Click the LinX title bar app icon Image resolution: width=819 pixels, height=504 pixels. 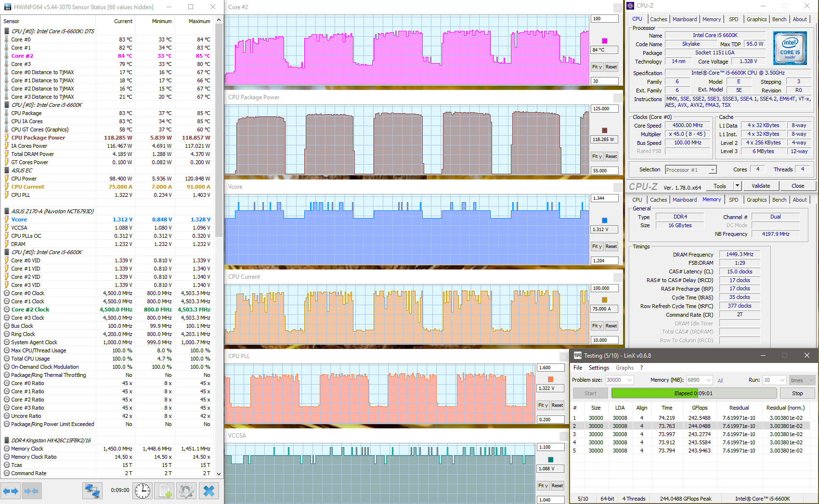click(x=578, y=356)
